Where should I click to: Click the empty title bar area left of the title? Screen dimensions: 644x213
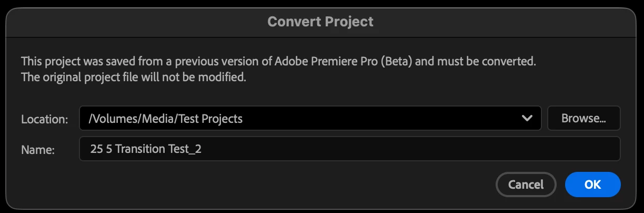[x=132, y=22]
